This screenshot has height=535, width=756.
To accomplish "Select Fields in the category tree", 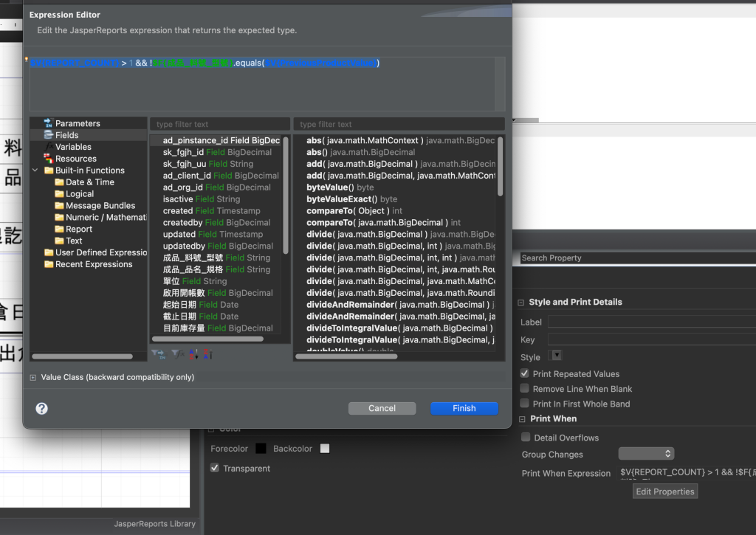I will click(x=66, y=135).
